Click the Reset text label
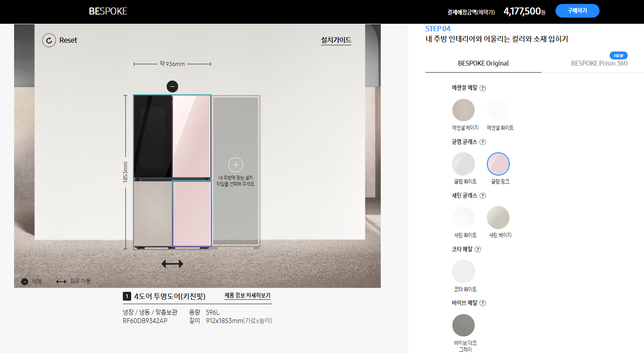644x353 pixels. [x=68, y=40]
